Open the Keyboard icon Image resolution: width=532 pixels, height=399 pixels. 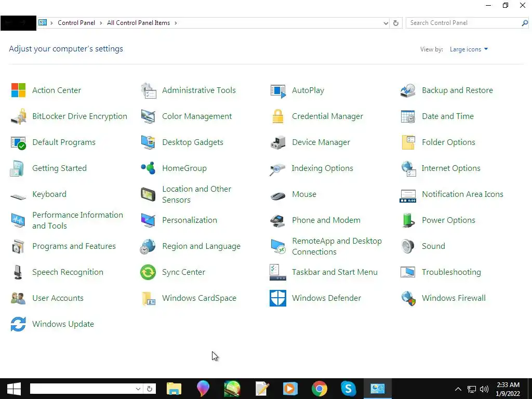click(18, 196)
